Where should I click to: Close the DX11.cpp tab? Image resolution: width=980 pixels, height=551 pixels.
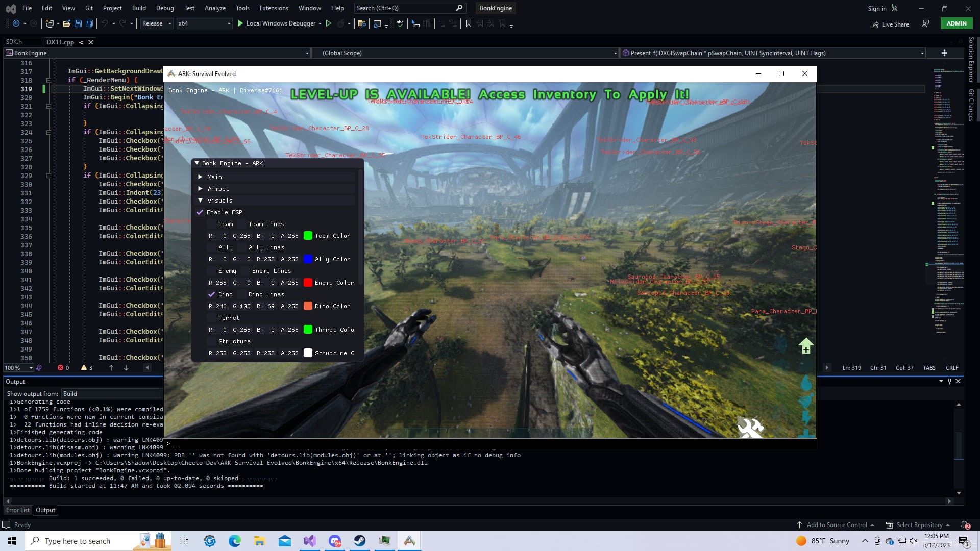pyautogui.click(x=91, y=42)
